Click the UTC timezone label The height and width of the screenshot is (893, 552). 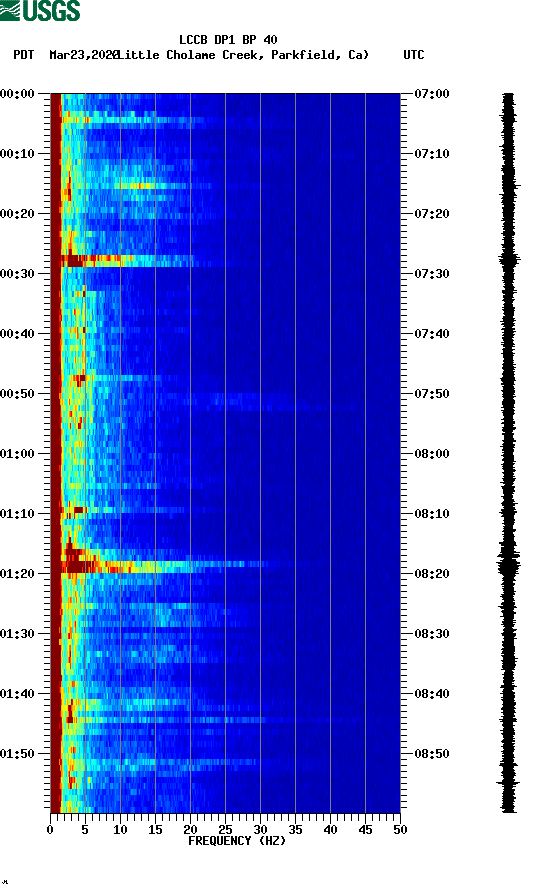[x=414, y=55]
